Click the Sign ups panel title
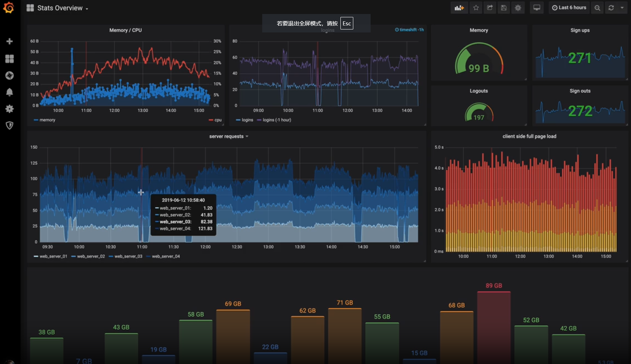631x364 pixels. tap(580, 30)
